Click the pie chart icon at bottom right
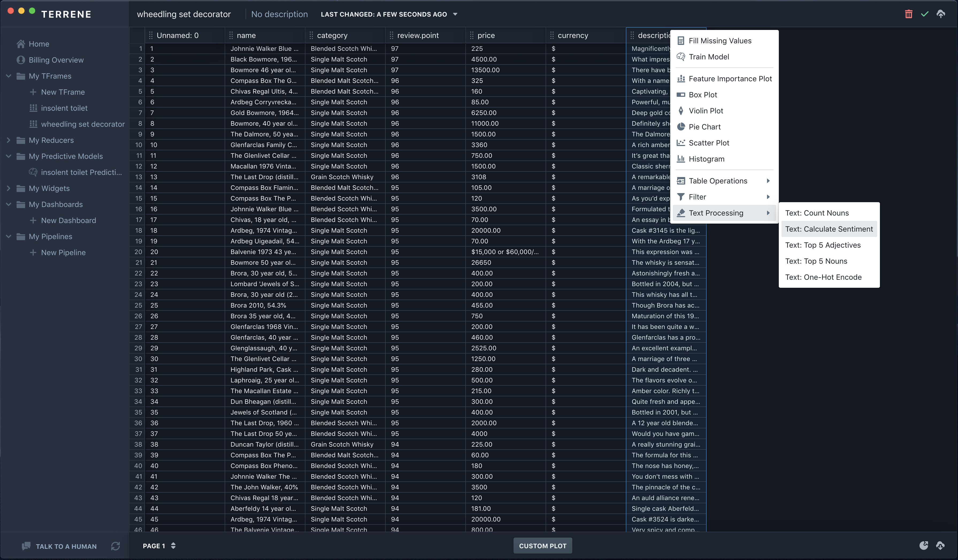Viewport: 958px width, 560px height. pyautogui.click(x=923, y=546)
